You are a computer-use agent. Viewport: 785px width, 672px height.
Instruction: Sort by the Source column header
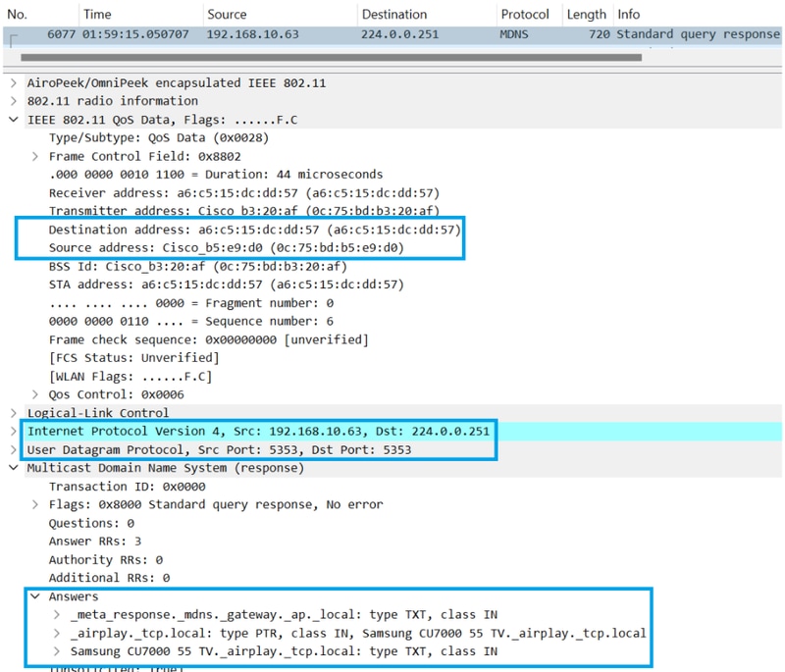click(227, 14)
